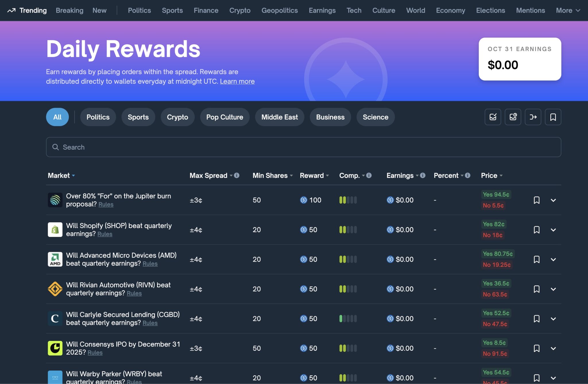Image resolution: width=588 pixels, height=384 pixels.
Task: Open the Rules link for AMD market
Action: (x=150, y=263)
